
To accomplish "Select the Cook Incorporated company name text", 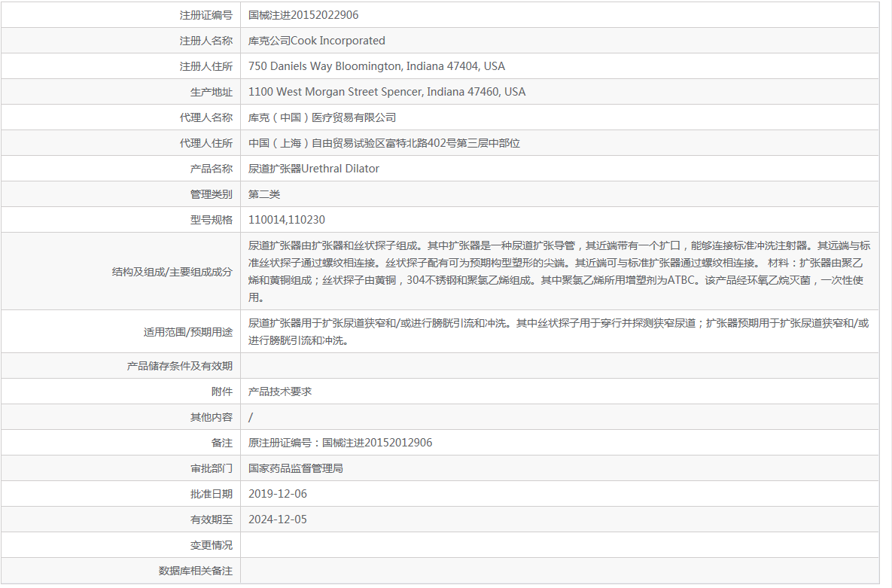I will pos(313,40).
